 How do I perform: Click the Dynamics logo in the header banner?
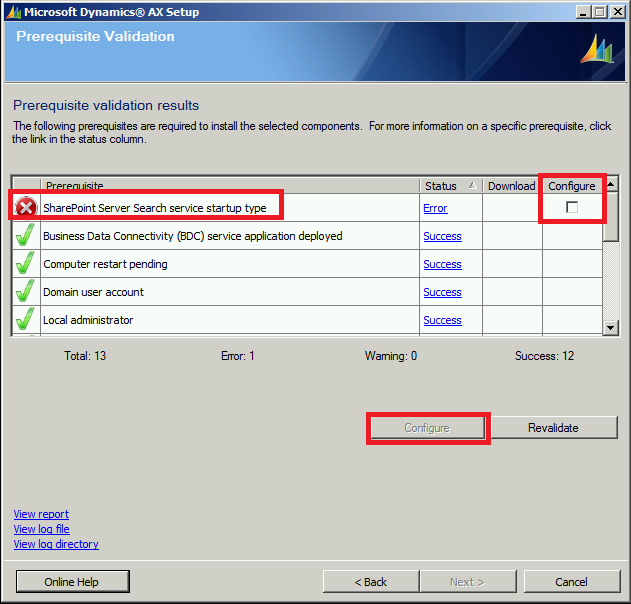pyautogui.click(x=598, y=49)
